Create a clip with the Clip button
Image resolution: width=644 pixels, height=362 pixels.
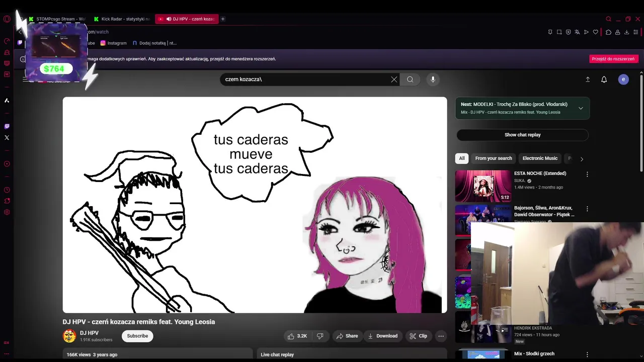(418, 336)
